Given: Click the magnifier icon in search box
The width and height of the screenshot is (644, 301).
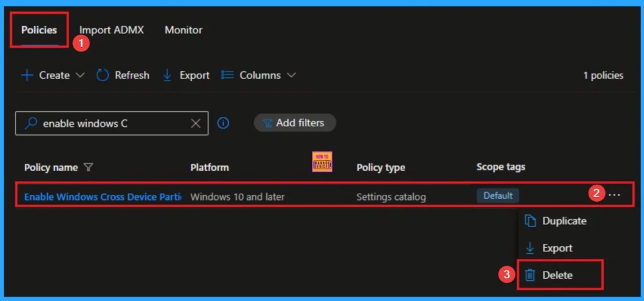Looking at the screenshot, I should point(31,123).
